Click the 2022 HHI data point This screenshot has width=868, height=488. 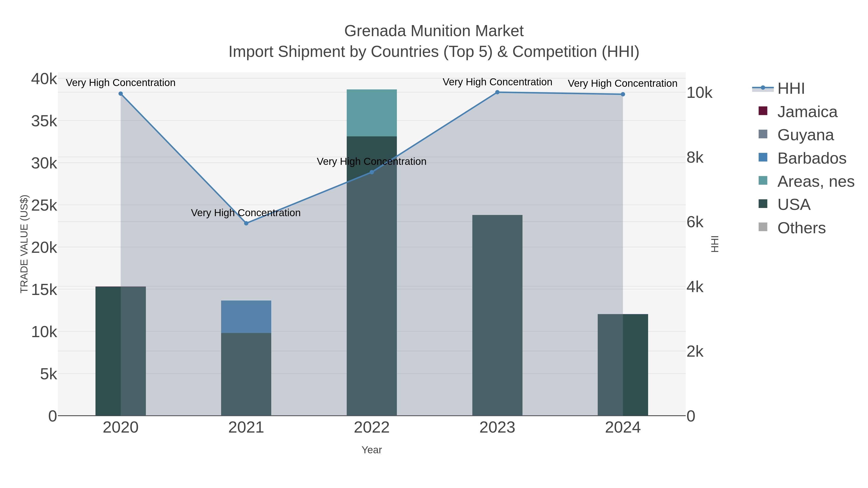click(372, 172)
